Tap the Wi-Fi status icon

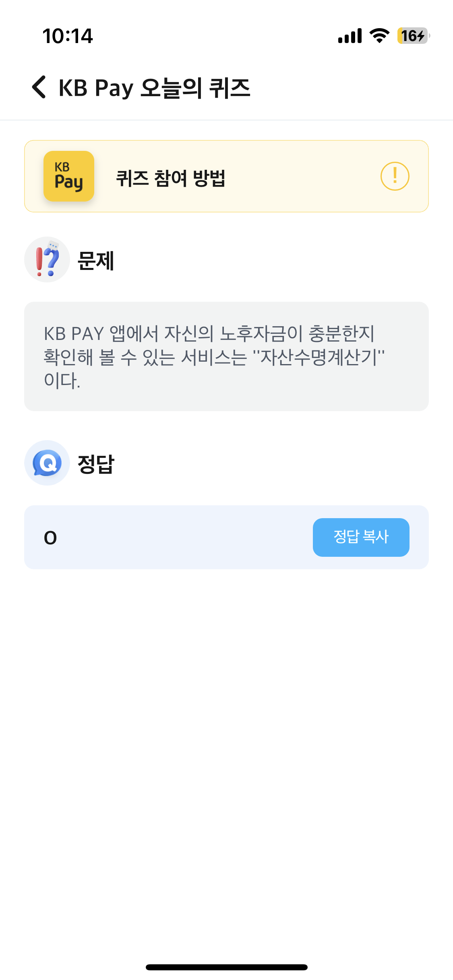coord(380,36)
